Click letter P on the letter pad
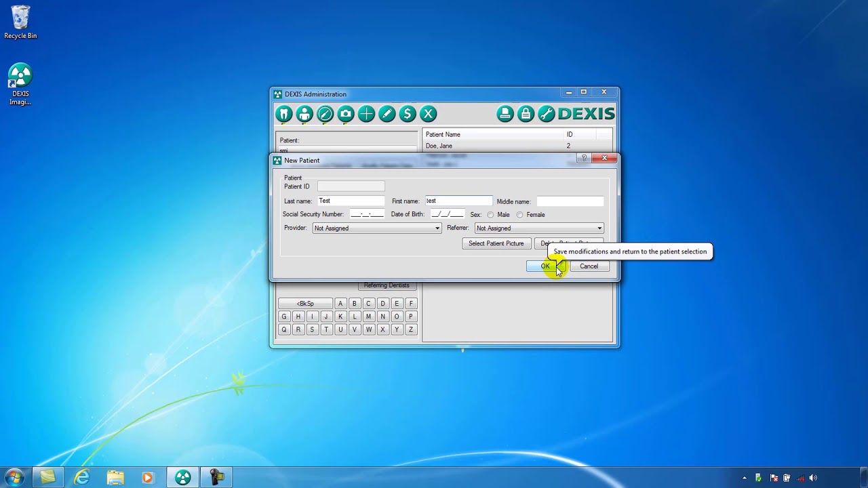This screenshot has width=868, height=488. 411,317
